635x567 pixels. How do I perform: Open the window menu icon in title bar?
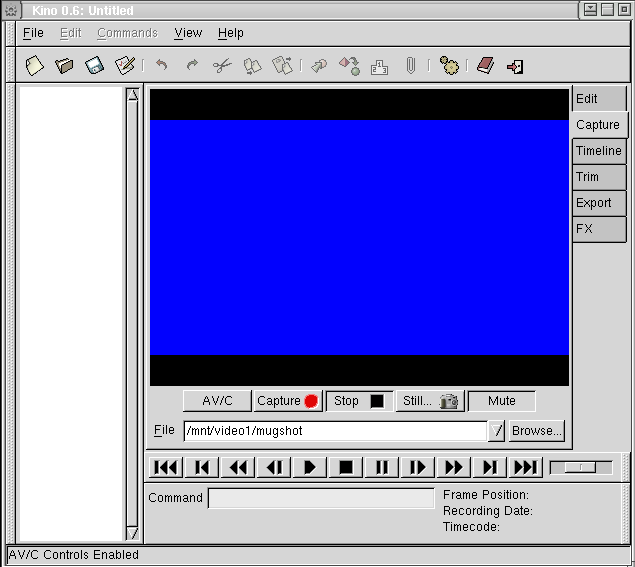(x=11, y=10)
